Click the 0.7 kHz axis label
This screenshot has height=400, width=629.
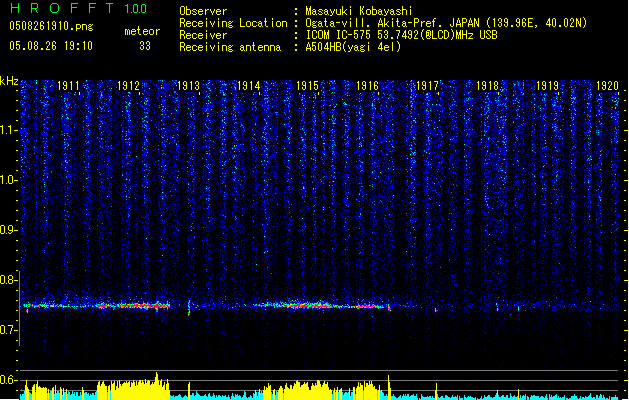(x=8, y=330)
